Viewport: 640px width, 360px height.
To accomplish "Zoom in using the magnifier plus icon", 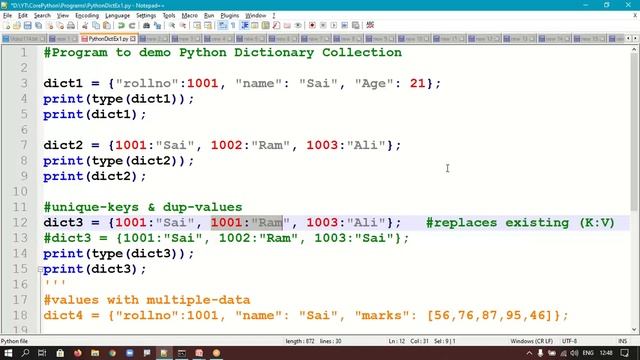I will (172, 25).
